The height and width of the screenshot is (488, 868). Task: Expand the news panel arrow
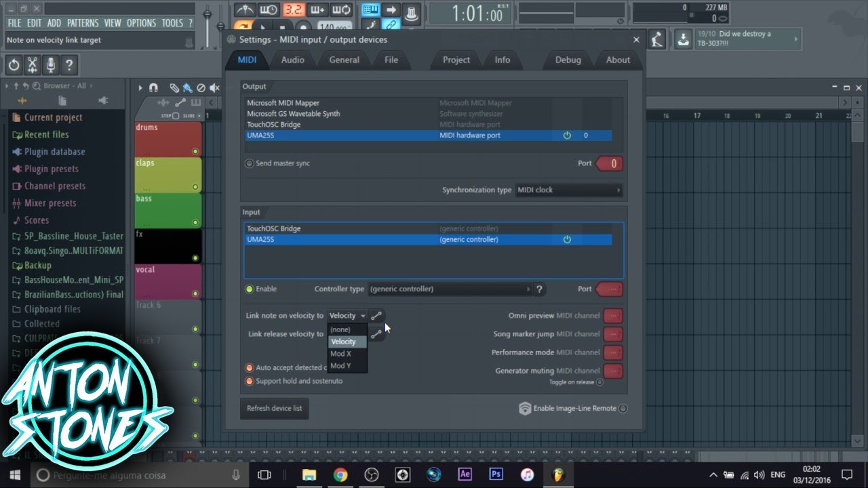(x=796, y=39)
